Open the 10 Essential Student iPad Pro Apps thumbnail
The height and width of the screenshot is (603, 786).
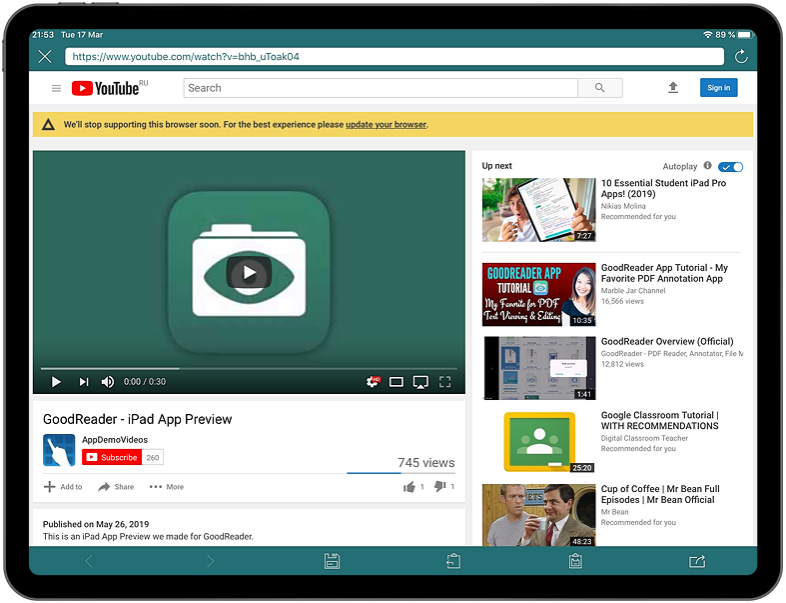click(x=539, y=210)
